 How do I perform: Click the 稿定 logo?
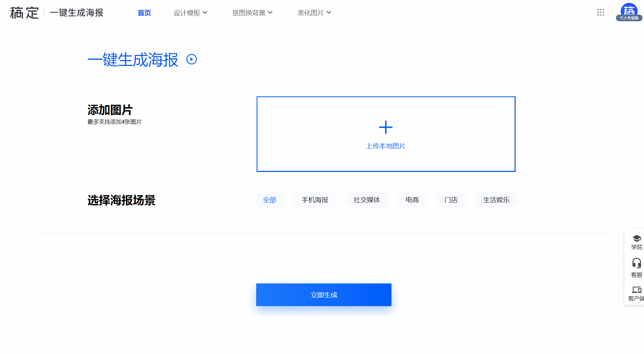[x=24, y=13]
